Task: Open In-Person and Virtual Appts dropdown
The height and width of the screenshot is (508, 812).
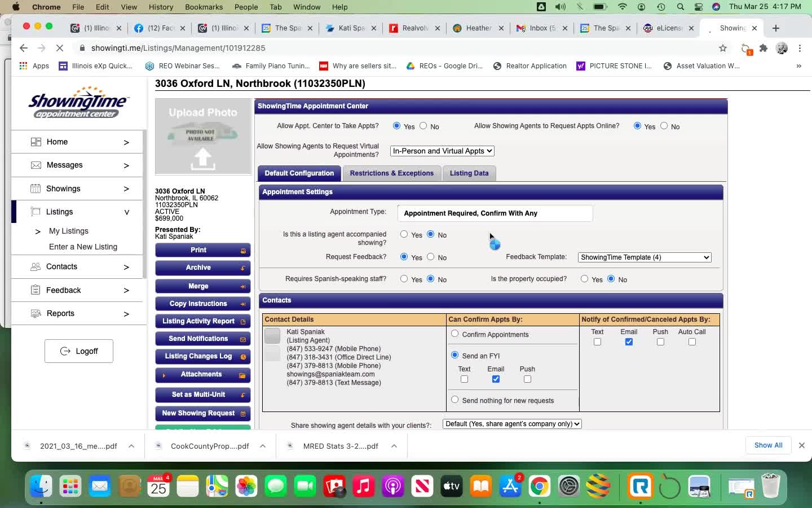Action: 442,151
